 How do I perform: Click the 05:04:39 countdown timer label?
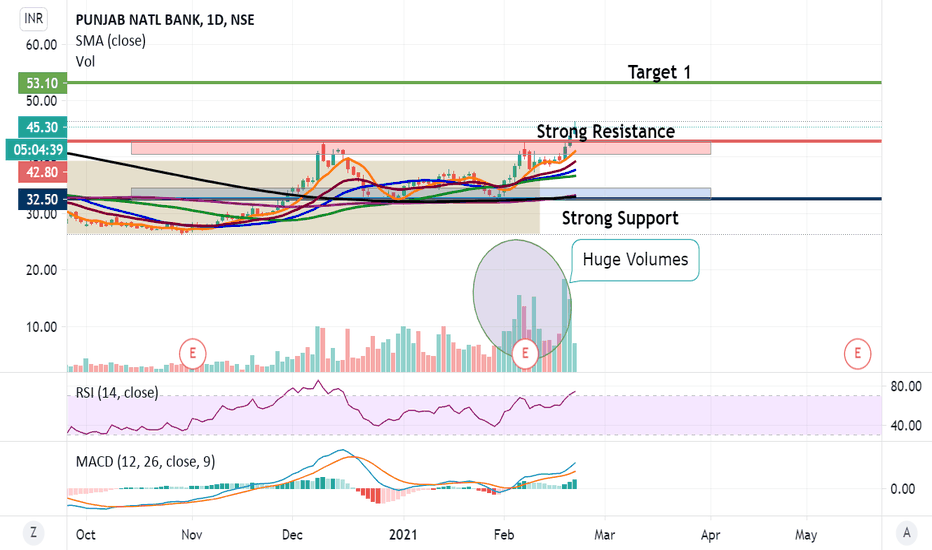[37, 150]
